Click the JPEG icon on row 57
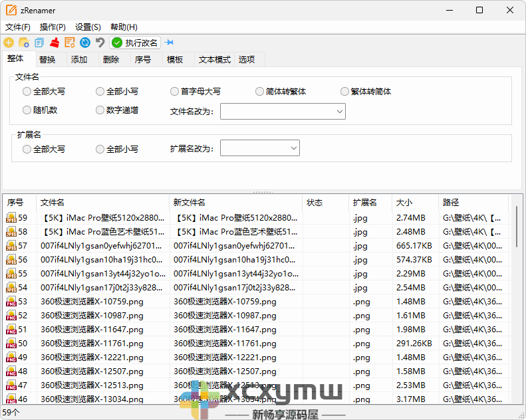This screenshot has height=420, width=526. [11, 246]
